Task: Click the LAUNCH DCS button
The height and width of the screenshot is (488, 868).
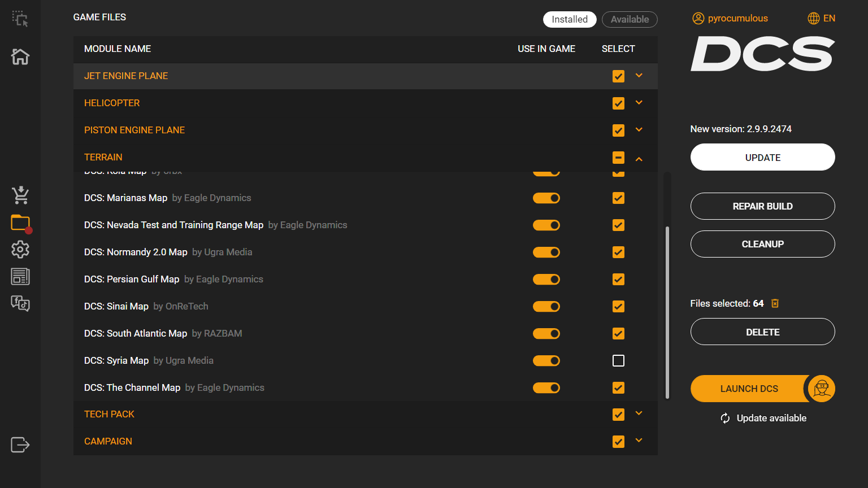Action: click(749, 389)
